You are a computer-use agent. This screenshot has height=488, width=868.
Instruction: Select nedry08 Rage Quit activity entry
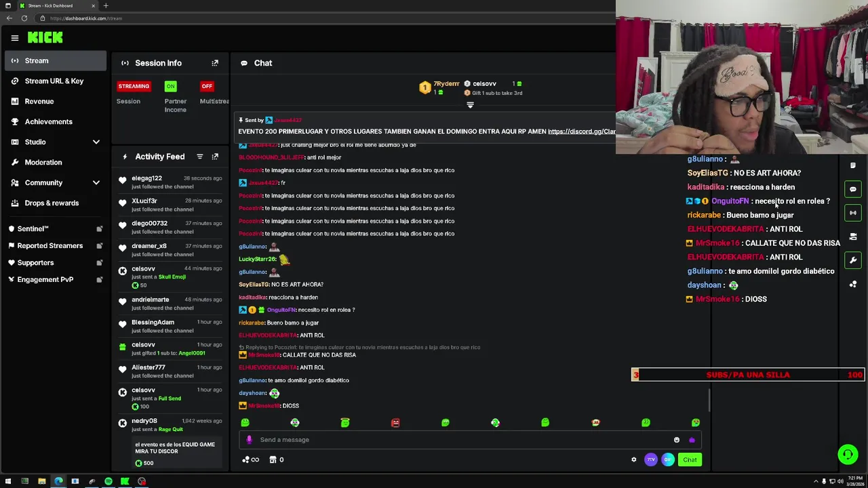[x=170, y=442]
